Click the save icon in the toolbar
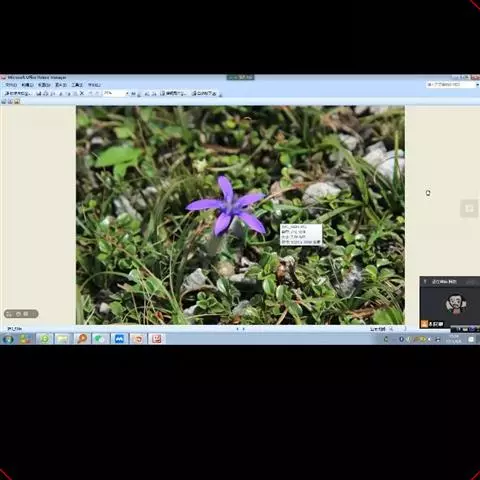480x480 pixels. tap(39, 94)
